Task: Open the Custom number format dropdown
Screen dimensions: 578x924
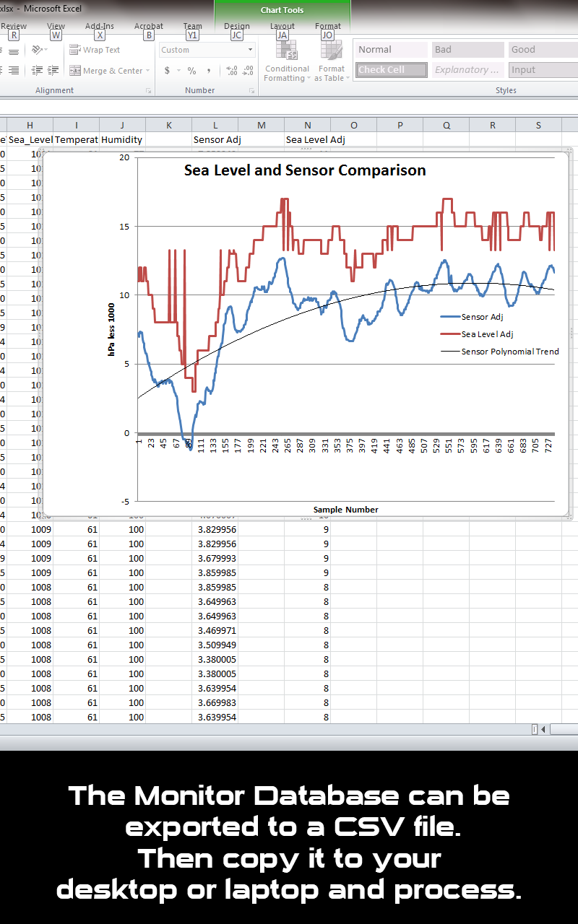Action: click(251, 50)
